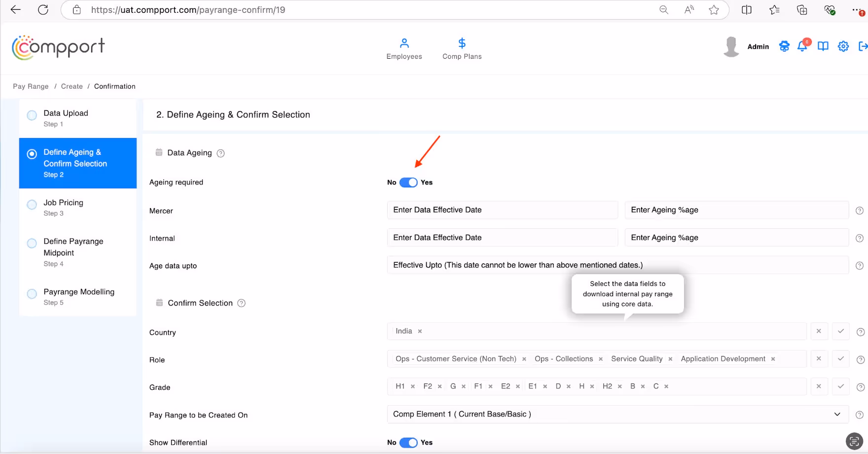This screenshot has height=454, width=868.
Task: Open settings gear in header
Action: [843, 46]
